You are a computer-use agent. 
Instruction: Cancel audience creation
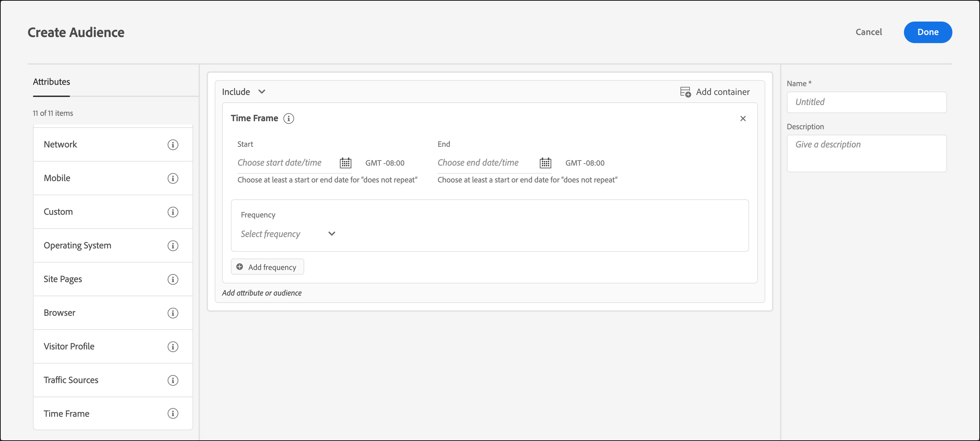click(x=868, y=32)
